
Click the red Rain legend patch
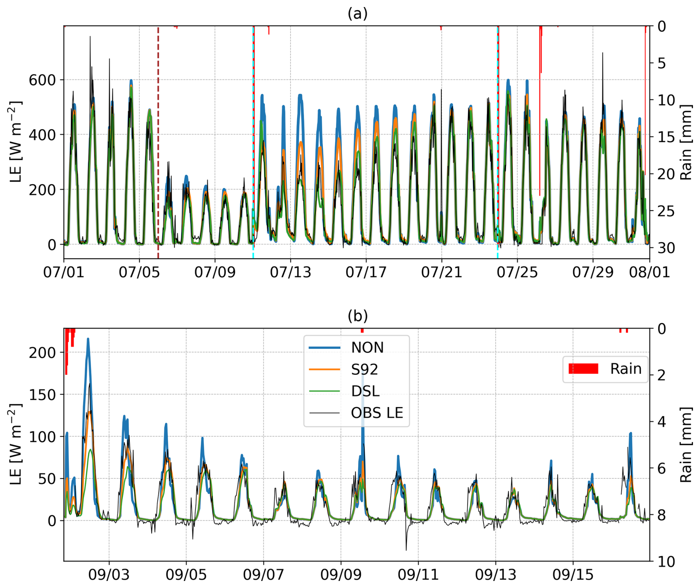pos(583,369)
